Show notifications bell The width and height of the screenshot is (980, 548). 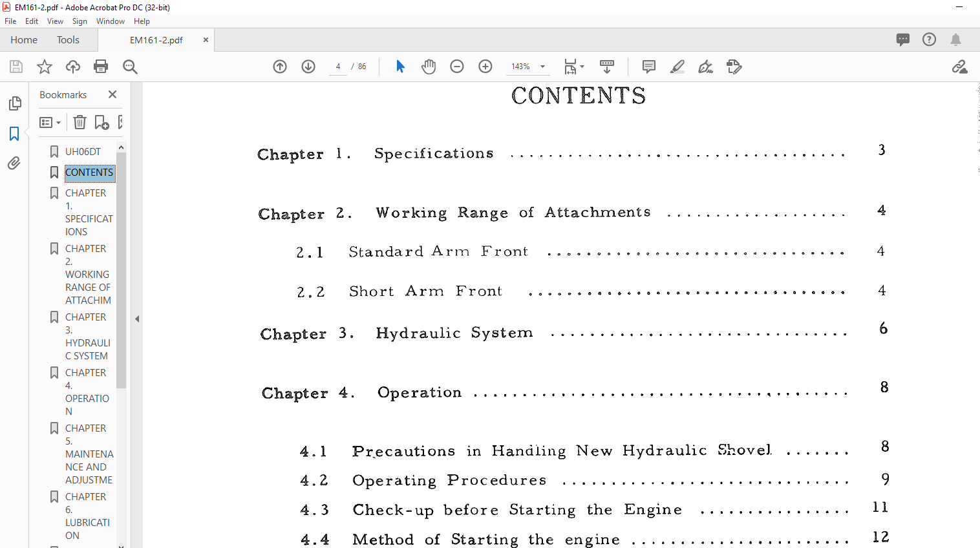(955, 39)
